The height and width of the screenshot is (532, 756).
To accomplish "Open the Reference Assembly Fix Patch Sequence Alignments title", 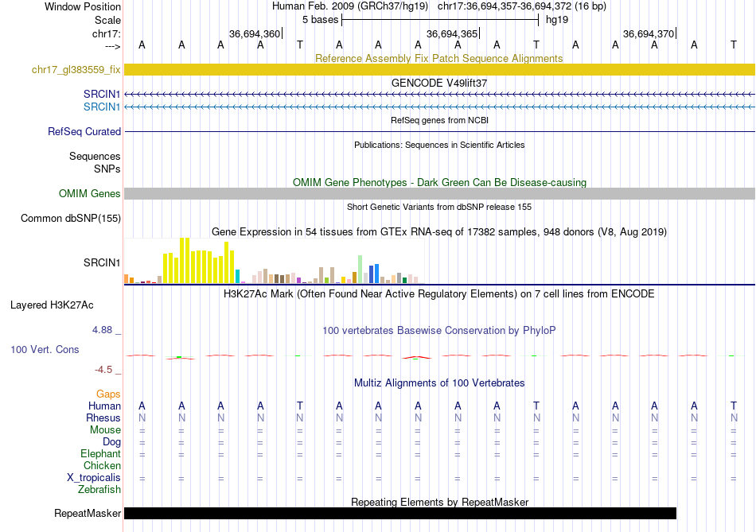I will click(x=438, y=58).
